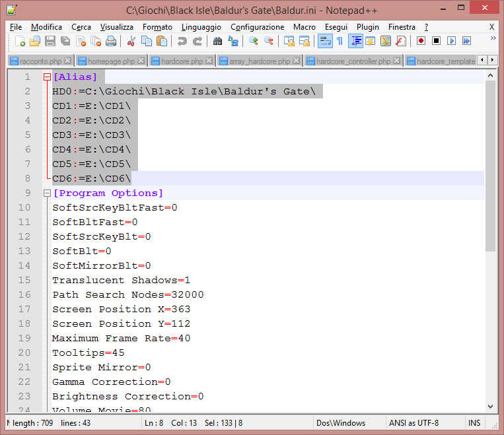
Task: Toggle synchronized vertical scrolling icon
Action: coord(289,41)
